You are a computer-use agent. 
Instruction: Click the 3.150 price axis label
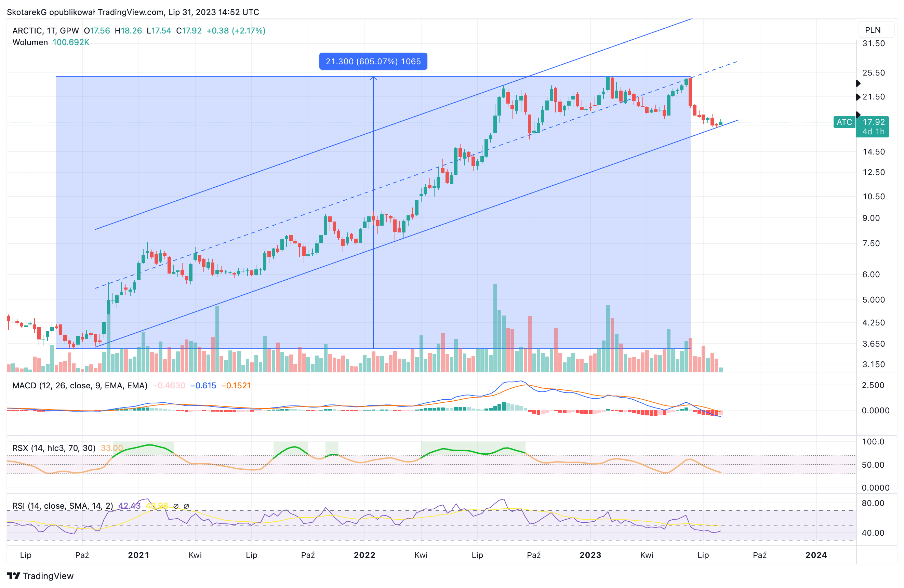pos(874,364)
